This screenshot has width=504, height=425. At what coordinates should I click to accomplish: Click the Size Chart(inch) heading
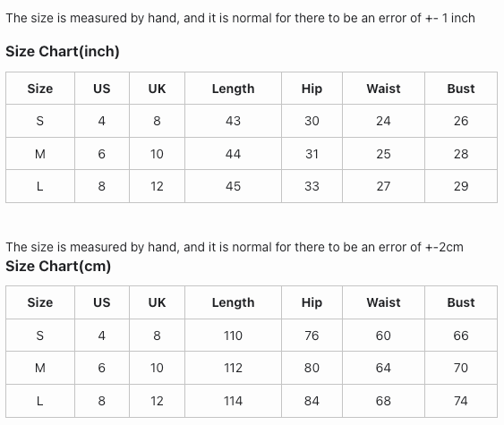click(63, 51)
